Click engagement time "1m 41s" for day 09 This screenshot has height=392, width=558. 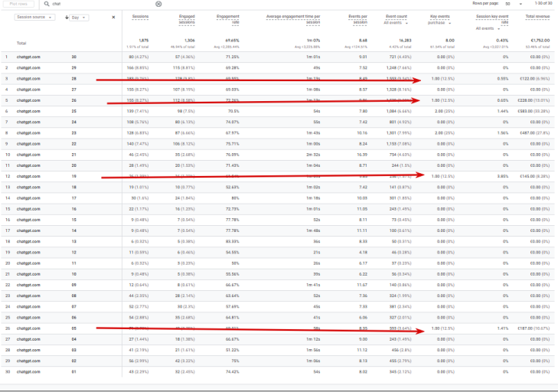coord(315,285)
